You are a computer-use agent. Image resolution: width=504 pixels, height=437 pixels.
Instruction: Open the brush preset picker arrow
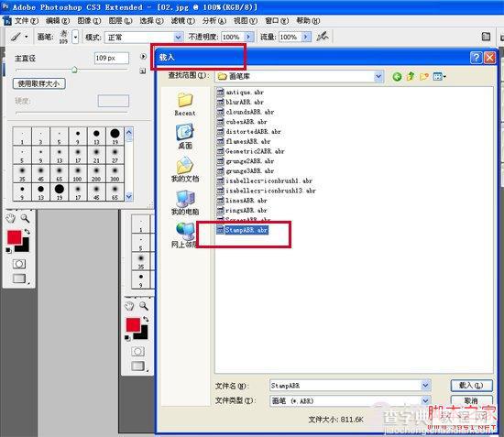click(75, 38)
